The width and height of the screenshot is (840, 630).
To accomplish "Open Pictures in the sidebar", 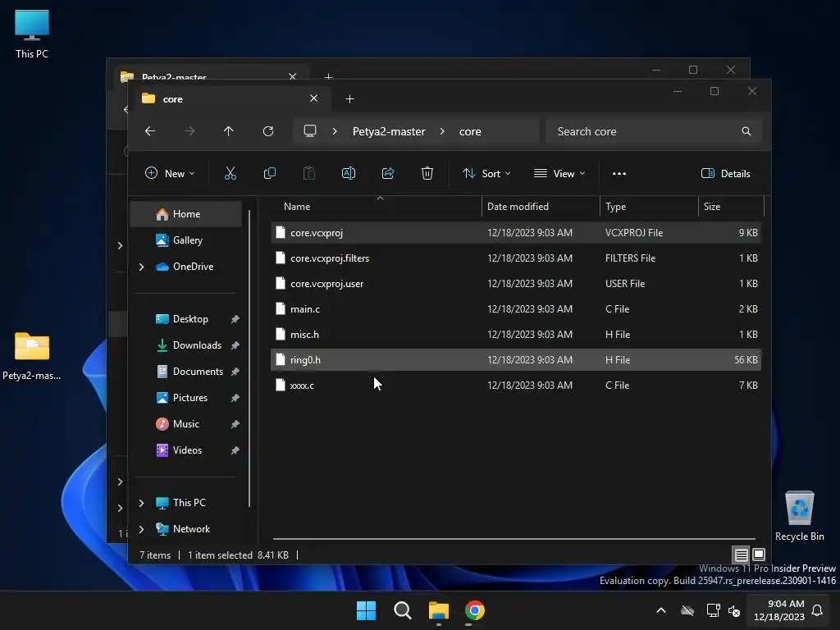I will (x=186, y=398).
